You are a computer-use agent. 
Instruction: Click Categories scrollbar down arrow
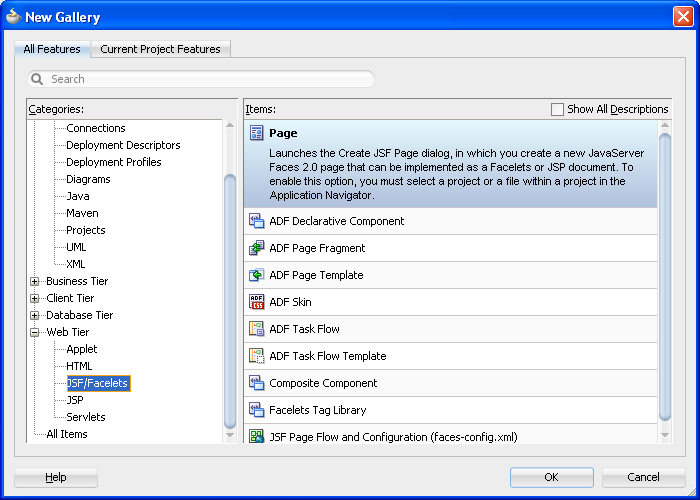point(230,435)
